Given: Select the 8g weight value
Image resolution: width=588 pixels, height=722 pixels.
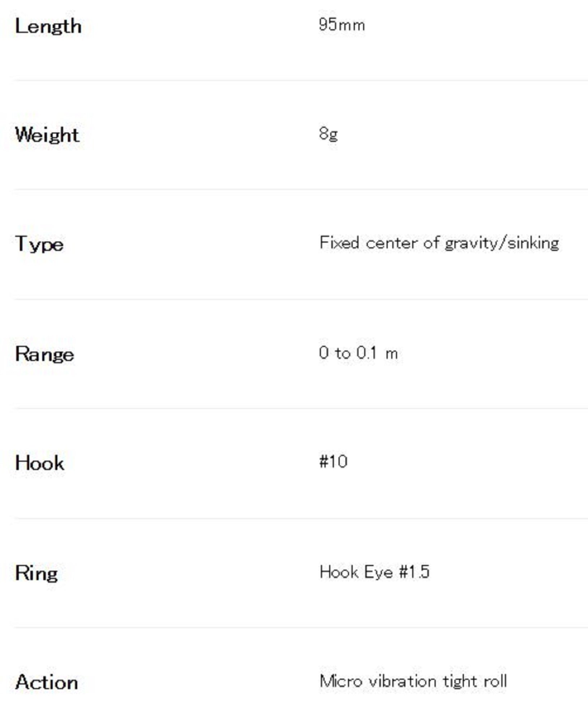Looking at the screenshot, I should [x=328, y=134].
